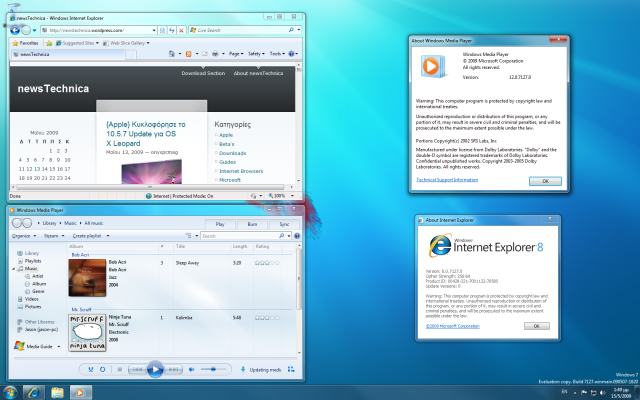Click the Stop button in Media Player
The height and width of the screenshot is (400, 640).
click(120, 369)
